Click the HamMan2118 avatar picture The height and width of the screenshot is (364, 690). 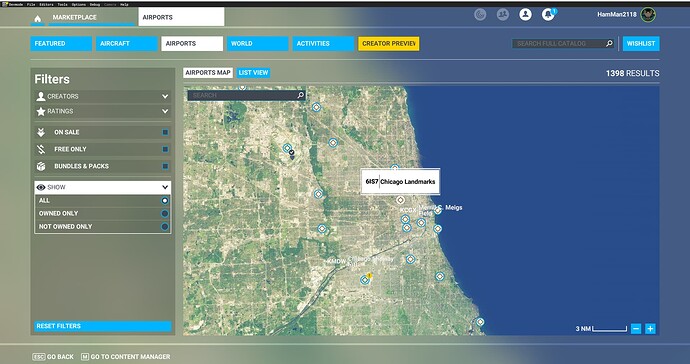(x=648, y=15)
